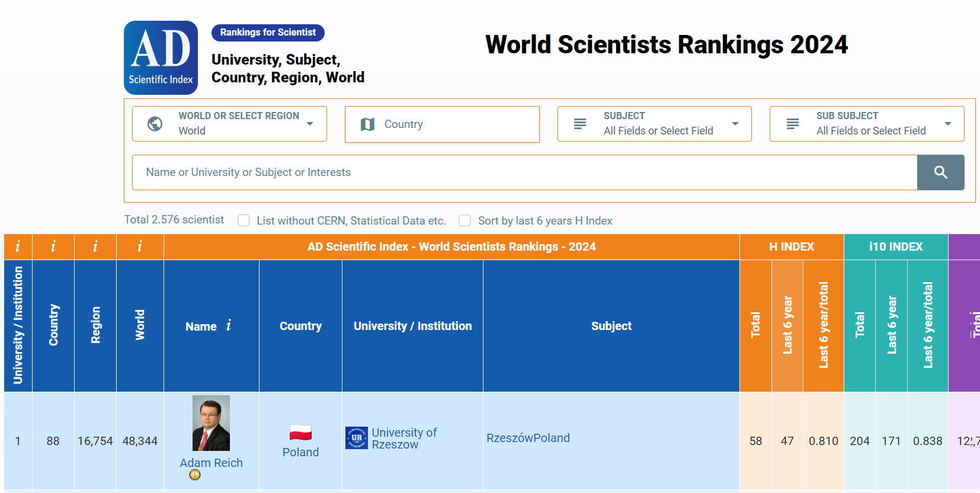980x493 pixels.
Task: Click the info icon next to the Name header
Action: (229, 325)
